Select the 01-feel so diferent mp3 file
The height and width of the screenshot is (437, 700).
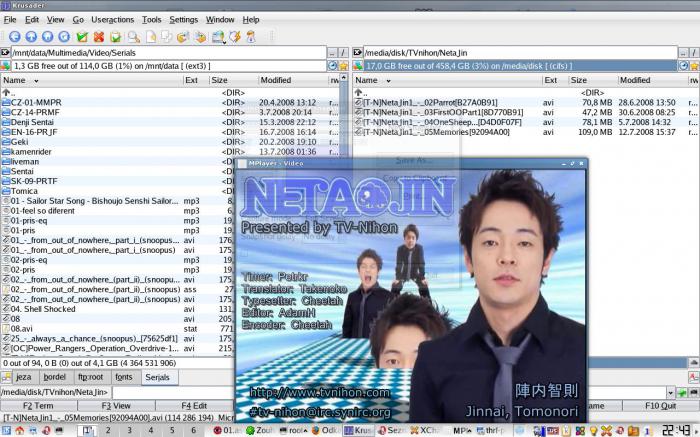click(42, 211)
